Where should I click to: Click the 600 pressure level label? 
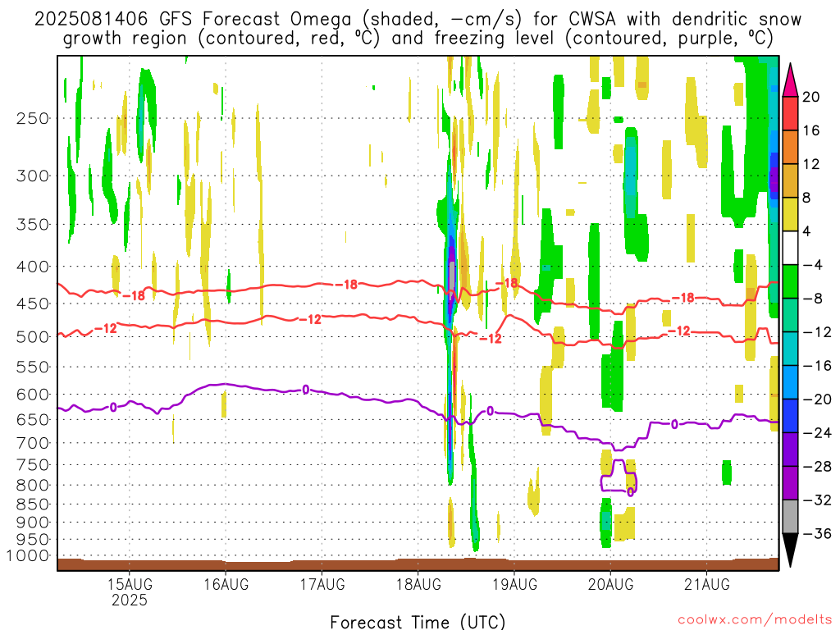tap(33, 395)
